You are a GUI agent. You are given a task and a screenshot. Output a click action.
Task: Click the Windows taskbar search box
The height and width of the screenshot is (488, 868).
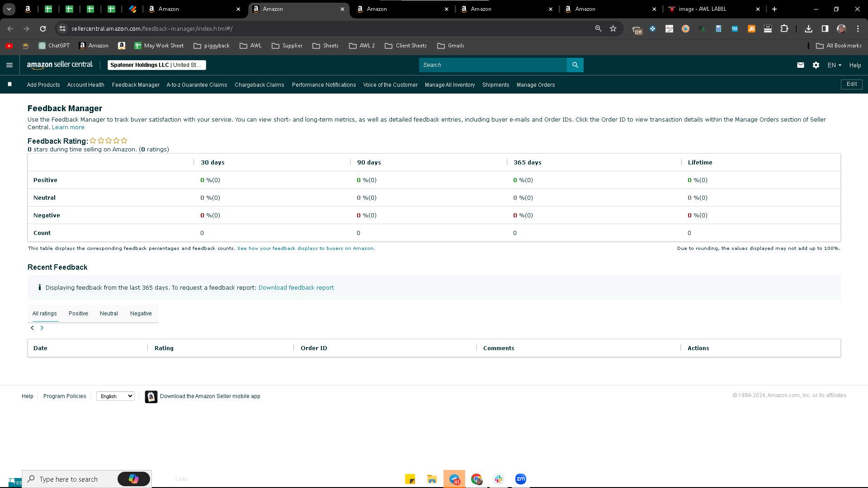(87, 479)
